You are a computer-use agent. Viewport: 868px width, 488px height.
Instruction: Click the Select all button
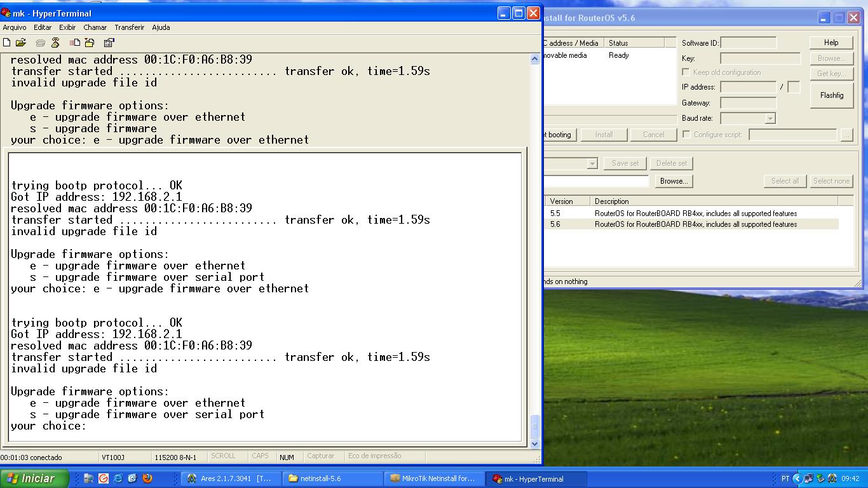click(785, 181)
